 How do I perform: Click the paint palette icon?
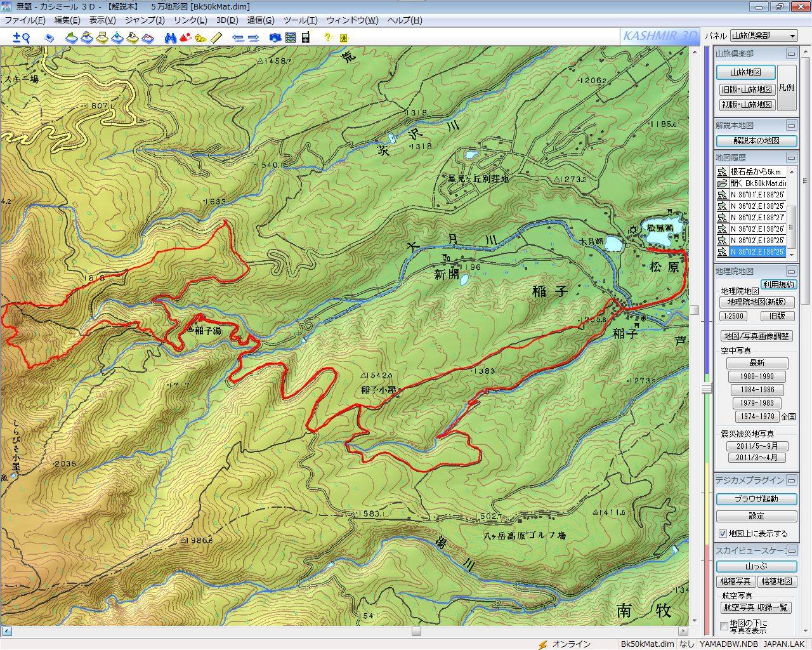pos(200,37)
